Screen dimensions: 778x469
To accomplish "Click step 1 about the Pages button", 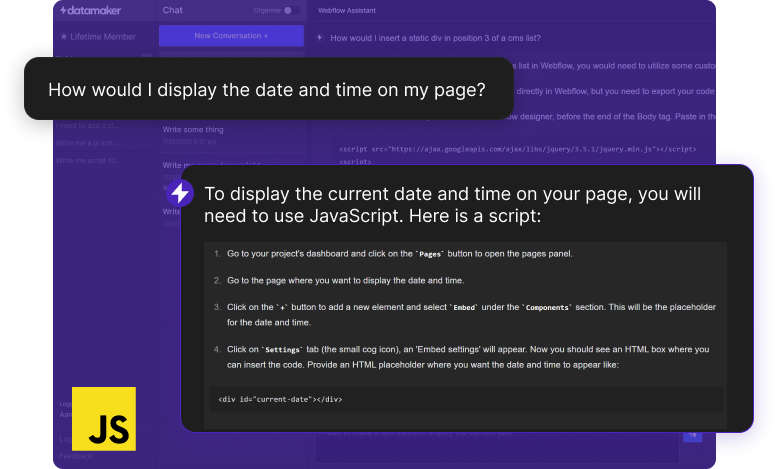I will pyautogui.click(x=399, y=254).
